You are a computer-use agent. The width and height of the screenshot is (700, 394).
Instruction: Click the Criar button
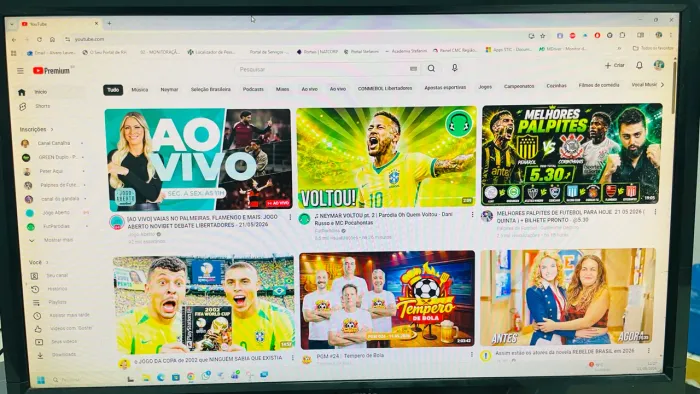pyautogui.click(x=615, y=66)
